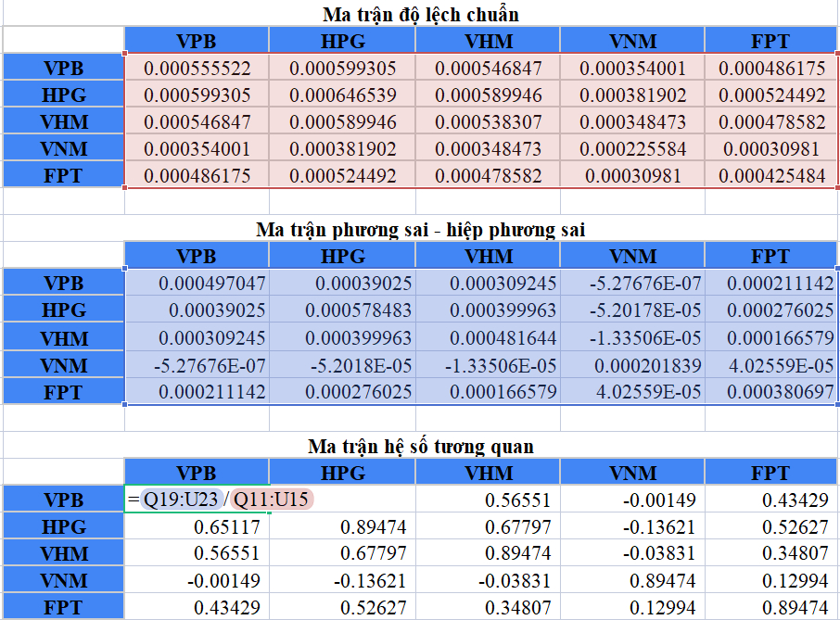Select the FPT column header in covariance table
The width and height of the screenshot is (840, 620).
pyautogui.click(x=770, y=256)
